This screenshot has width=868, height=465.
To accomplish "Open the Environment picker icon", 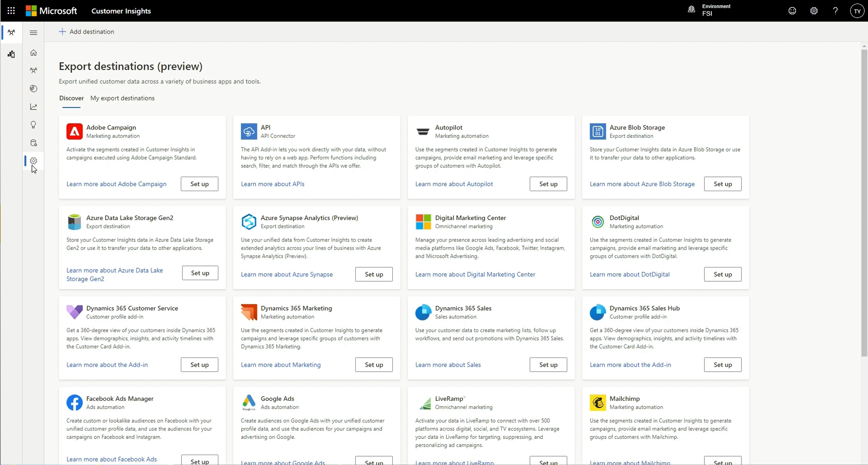I will [x=692, y=10].
